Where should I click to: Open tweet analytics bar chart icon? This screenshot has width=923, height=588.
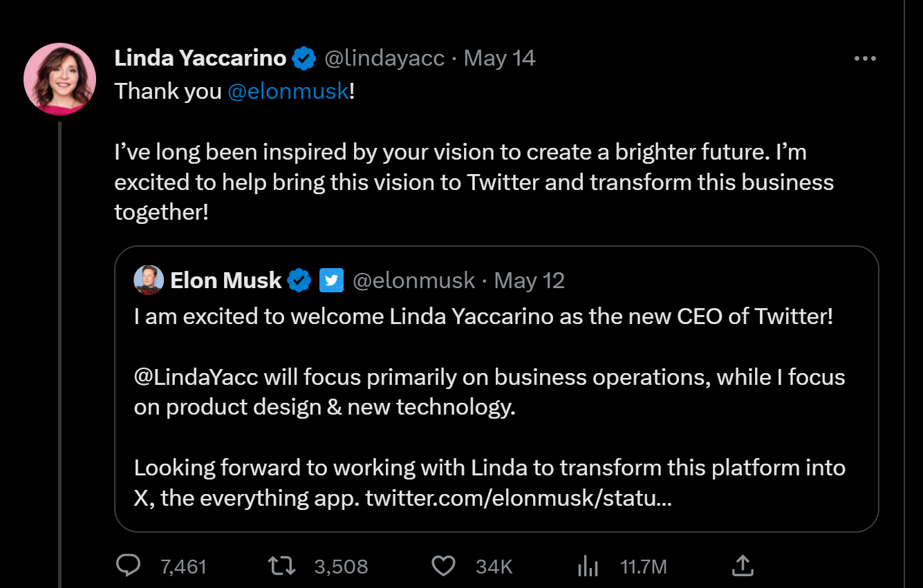coord(588,567)
